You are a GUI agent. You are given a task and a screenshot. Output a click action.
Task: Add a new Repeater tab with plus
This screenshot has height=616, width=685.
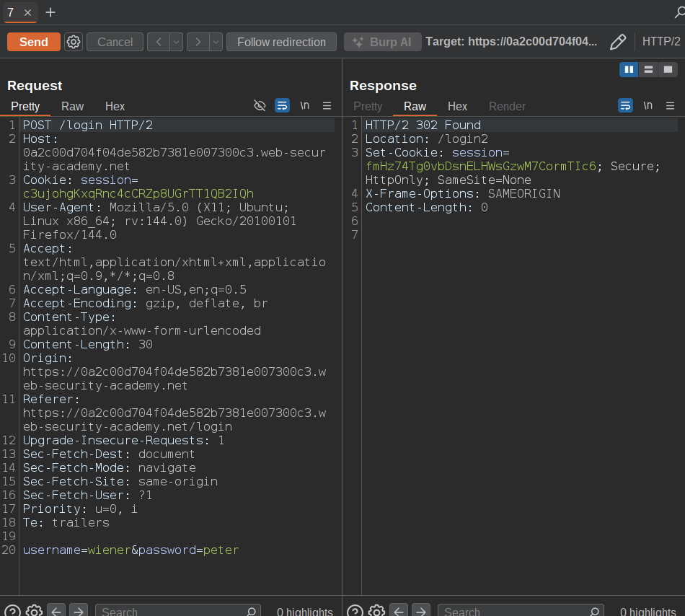(50, 12)
